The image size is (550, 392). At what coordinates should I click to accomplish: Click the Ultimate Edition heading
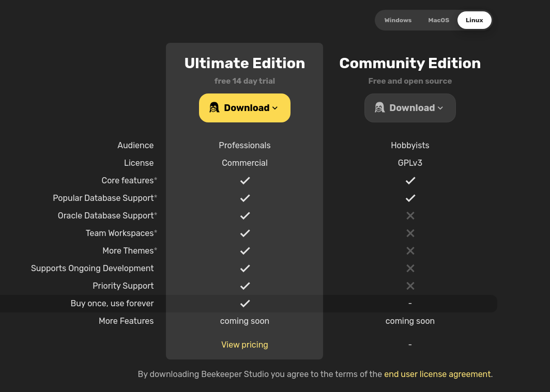point(245,63)
